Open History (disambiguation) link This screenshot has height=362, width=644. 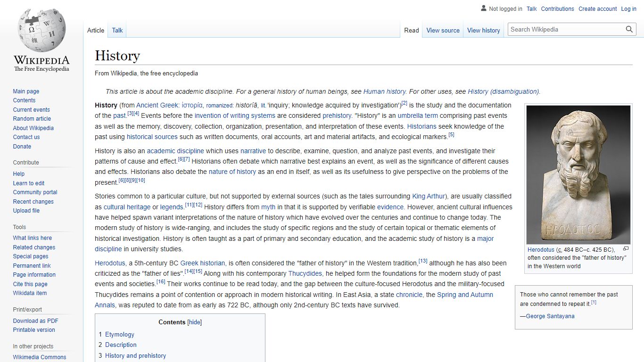click(504, 91)
